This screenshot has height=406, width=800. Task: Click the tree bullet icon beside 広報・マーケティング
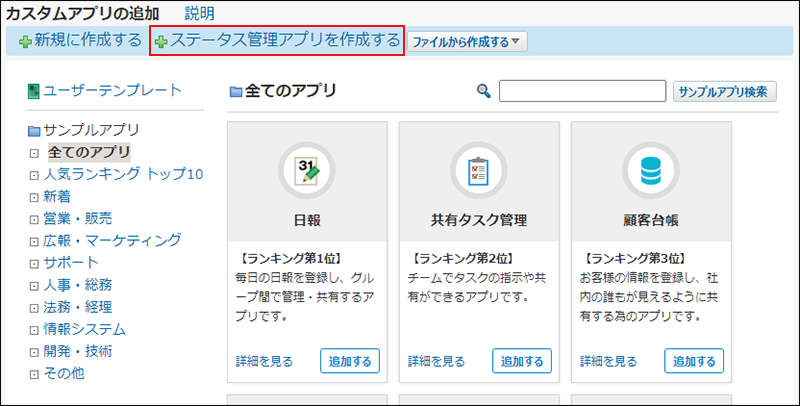point(34,242)
